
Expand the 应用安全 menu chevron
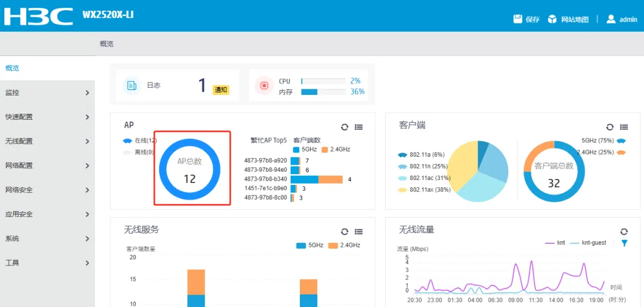click(87, 214)
